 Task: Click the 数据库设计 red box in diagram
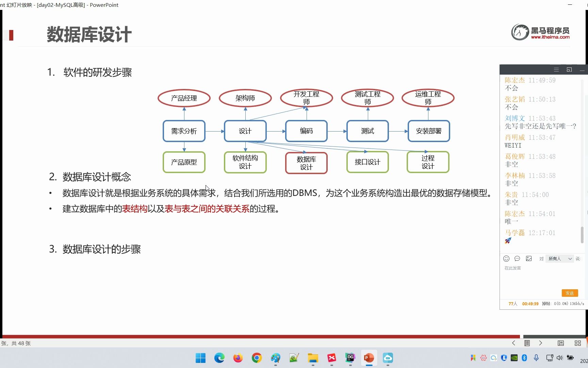[306, 163]
